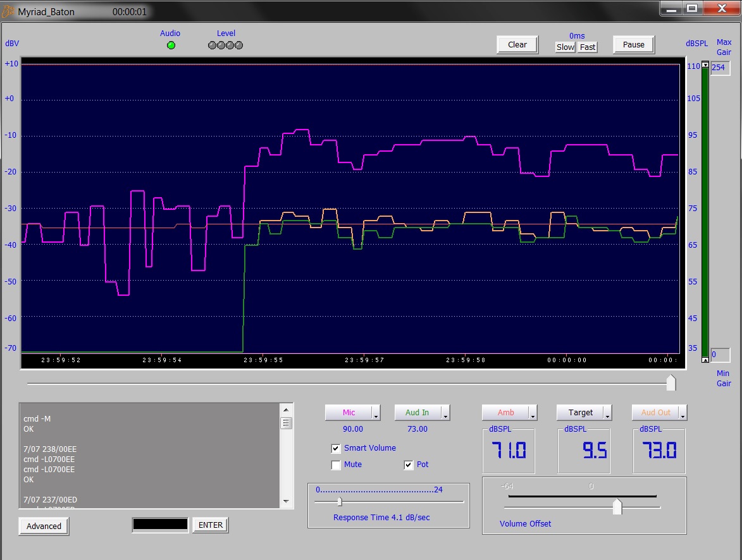Viewport: 742px width, 560px height.
Task: Click the Amb dBSPL readout 71.0
Action: pyautogui.click(x=508, y=450)
